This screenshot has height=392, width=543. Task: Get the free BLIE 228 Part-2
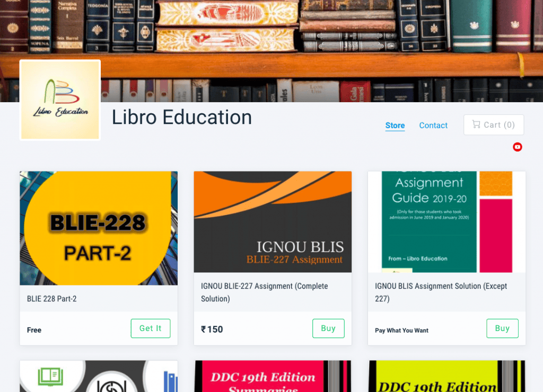pos(150,328)
